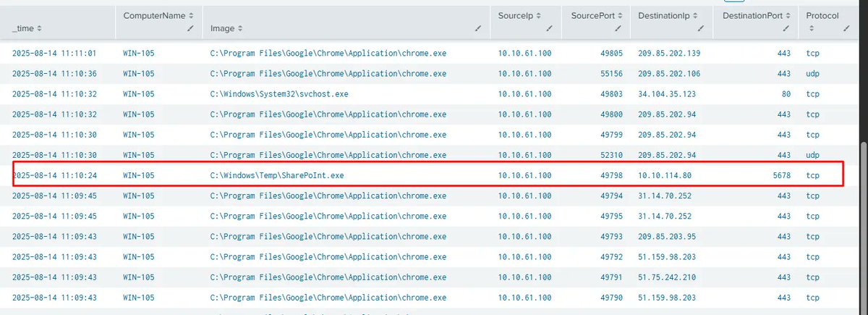Screen dimensions: 868x315
Task: Click the ComputerName column header label
Action: point(154,15)
